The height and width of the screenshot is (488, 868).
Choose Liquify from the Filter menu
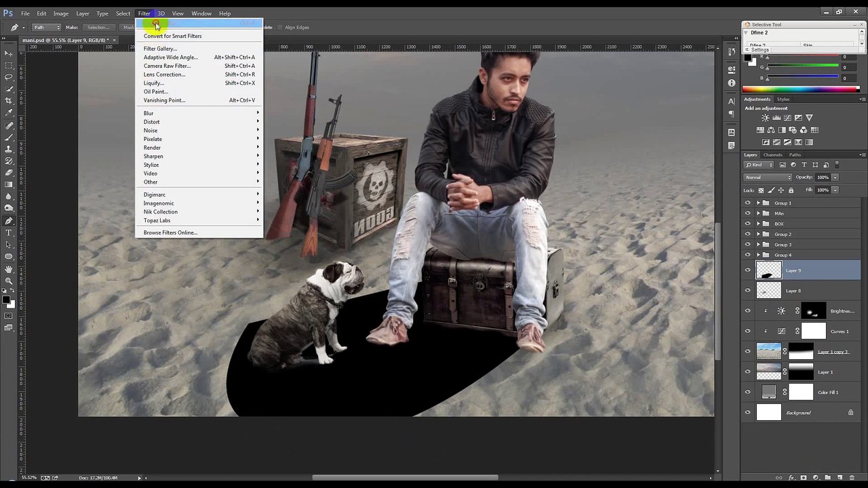(x=199, y=83)
